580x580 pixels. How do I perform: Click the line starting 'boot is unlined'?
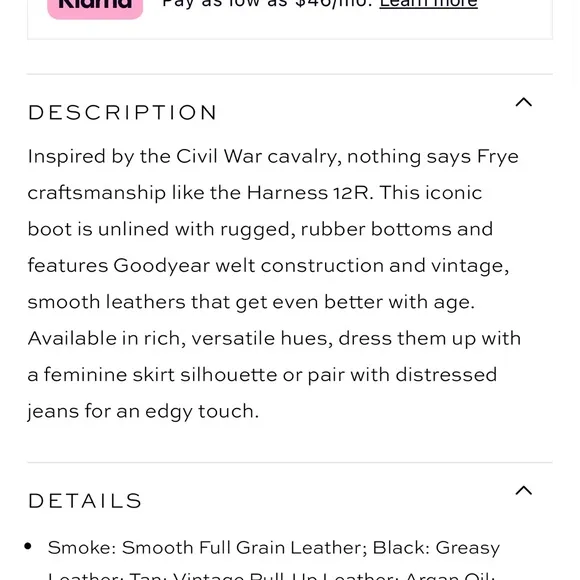pos(260,229)
